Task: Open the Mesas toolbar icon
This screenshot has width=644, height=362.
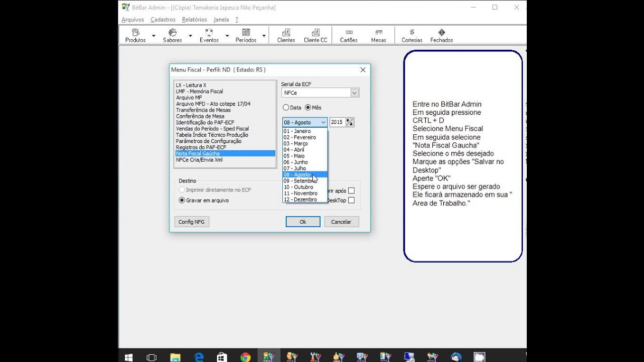Action: [x=378, y=35]
